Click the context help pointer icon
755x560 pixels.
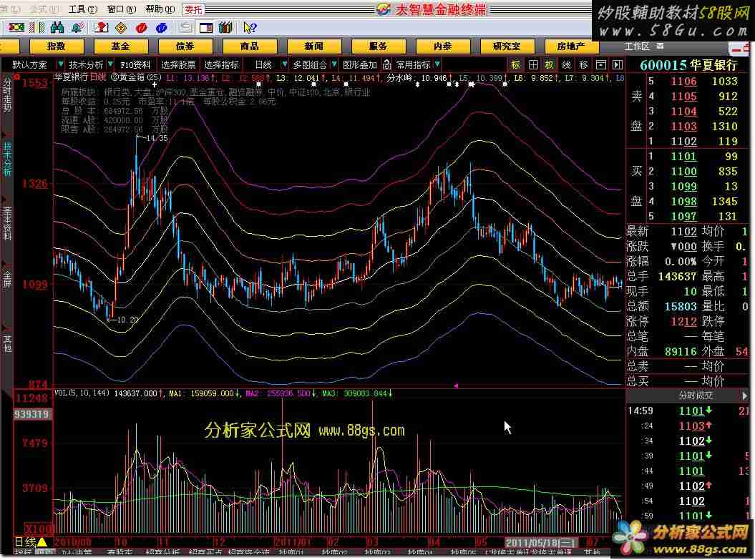[x=250, y=28]
